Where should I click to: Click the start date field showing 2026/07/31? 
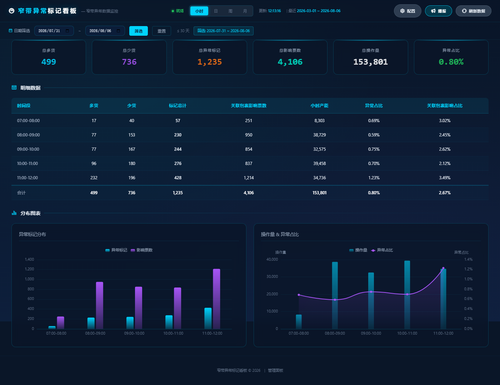(54, 31)
